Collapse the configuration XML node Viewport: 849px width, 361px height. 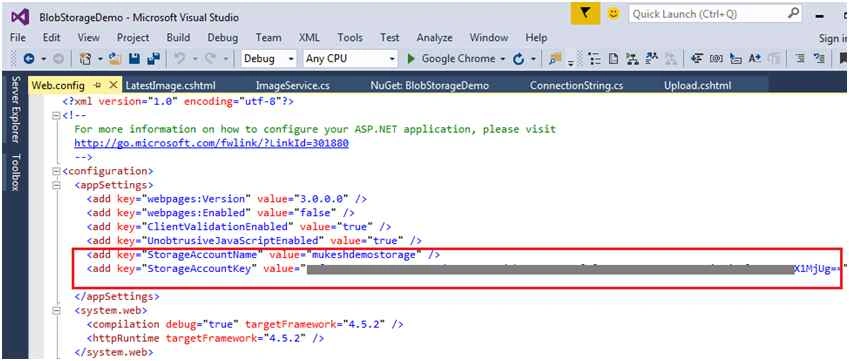tap(56, 171)
